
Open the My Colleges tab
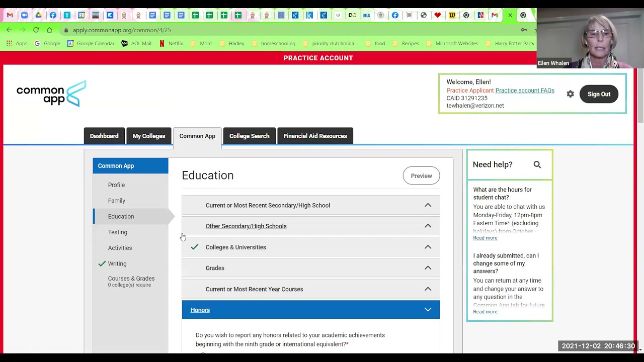click(149, 136)
